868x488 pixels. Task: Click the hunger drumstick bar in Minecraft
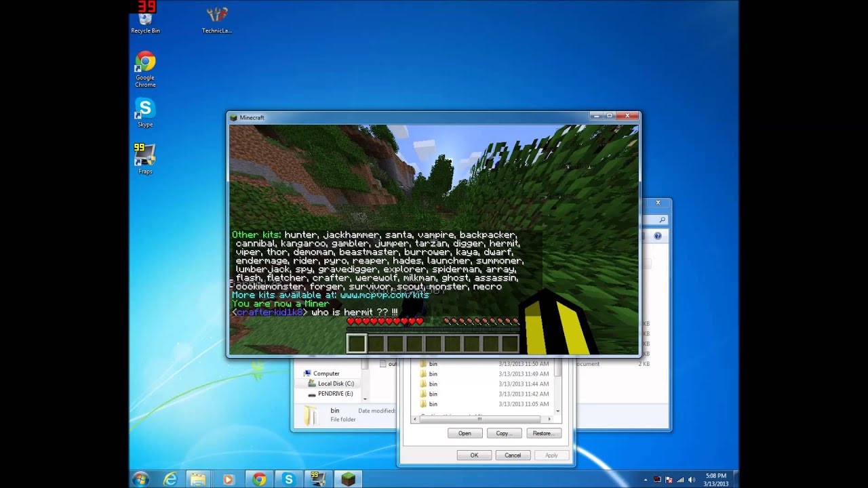coord(481,321)
